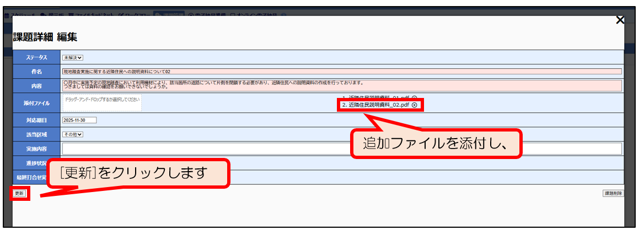The width and height of the screenshot is (644, 230).
Task: Open the attached file 近隣住民説明資料_02.pdf
Action: click(375, 105)
